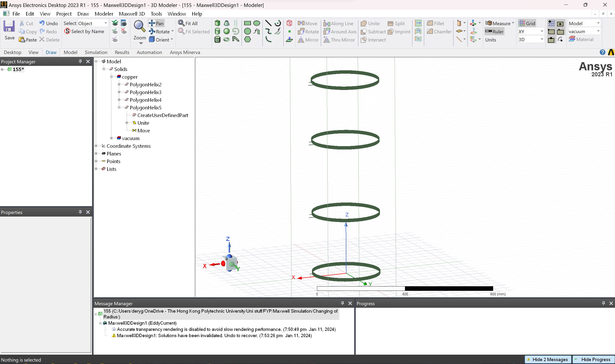Open the Select Object mode dropdown

click(106, 23)
